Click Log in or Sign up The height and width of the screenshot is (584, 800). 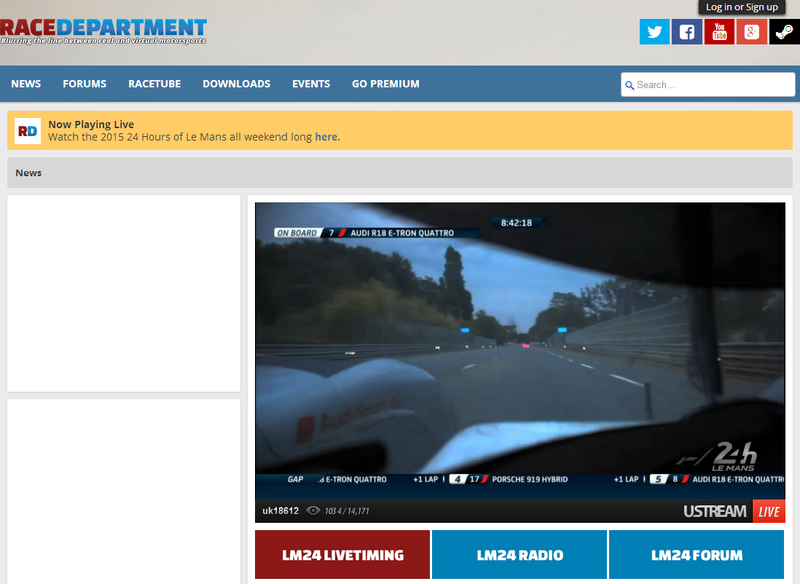742,7
